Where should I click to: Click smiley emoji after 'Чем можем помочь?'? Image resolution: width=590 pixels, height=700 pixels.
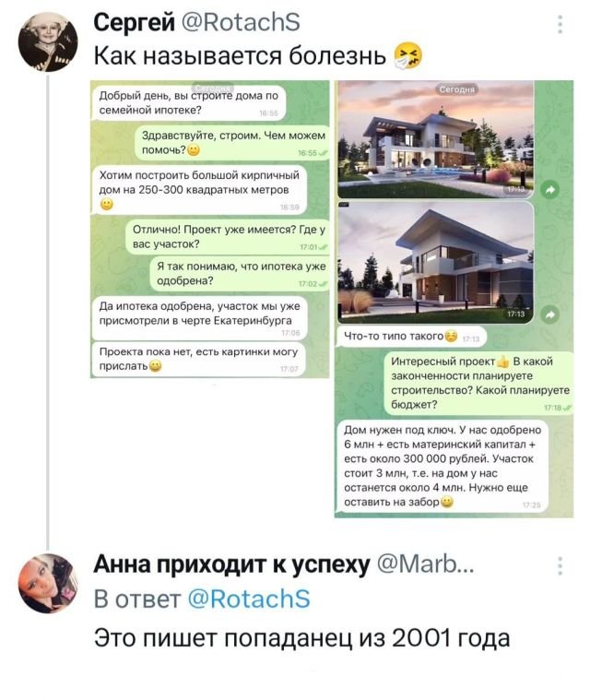tap(194, 150)
